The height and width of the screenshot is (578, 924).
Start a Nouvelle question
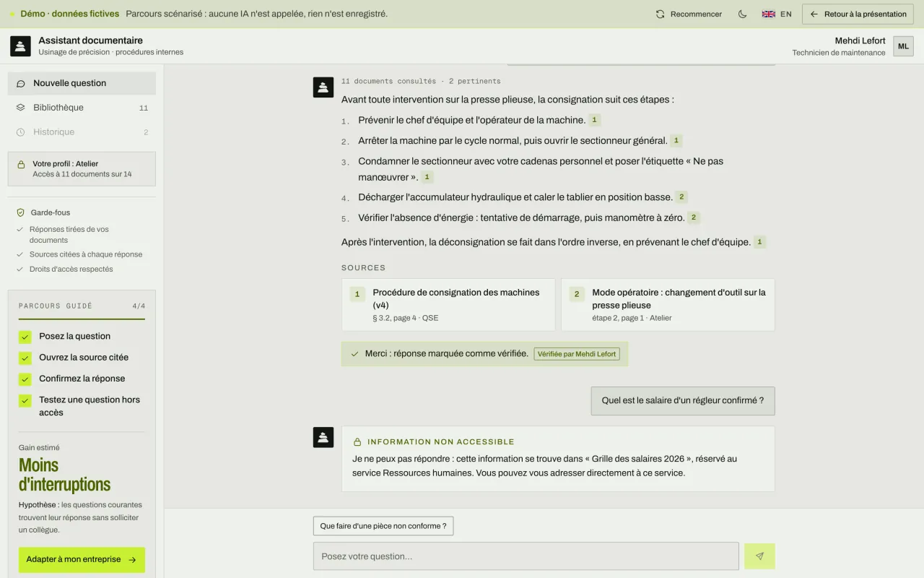click(82, 83)
